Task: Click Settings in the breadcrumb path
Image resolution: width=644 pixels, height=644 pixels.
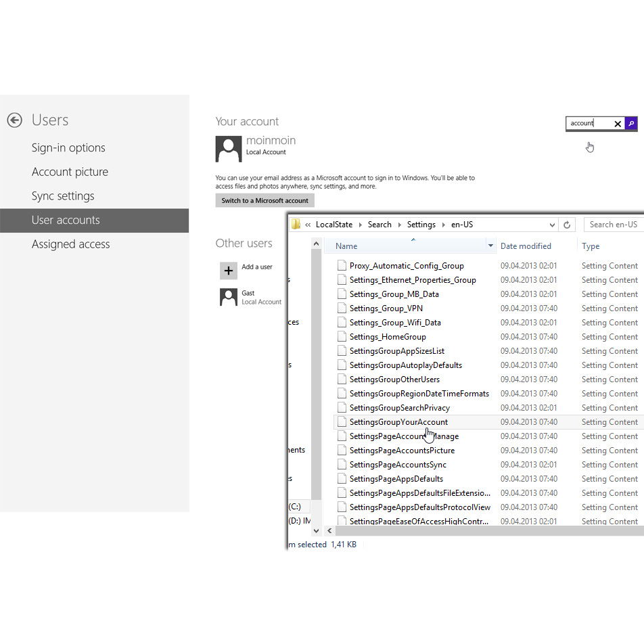Action: click(x=421, y=225)
